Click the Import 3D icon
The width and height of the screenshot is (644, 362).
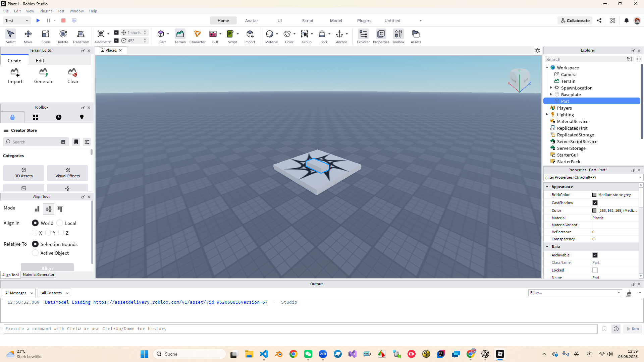(x=250, y=37)
